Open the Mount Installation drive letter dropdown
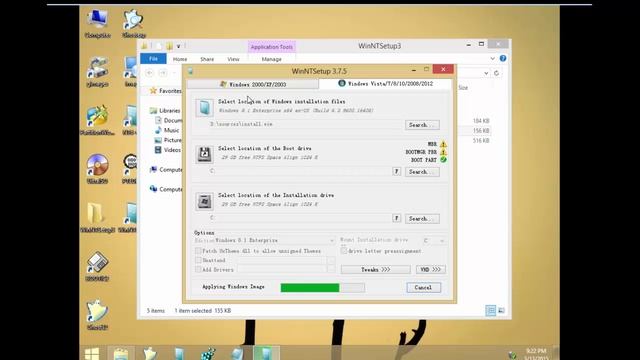The image size is (640, 360). pyautogui.click(x=433, y=240)
